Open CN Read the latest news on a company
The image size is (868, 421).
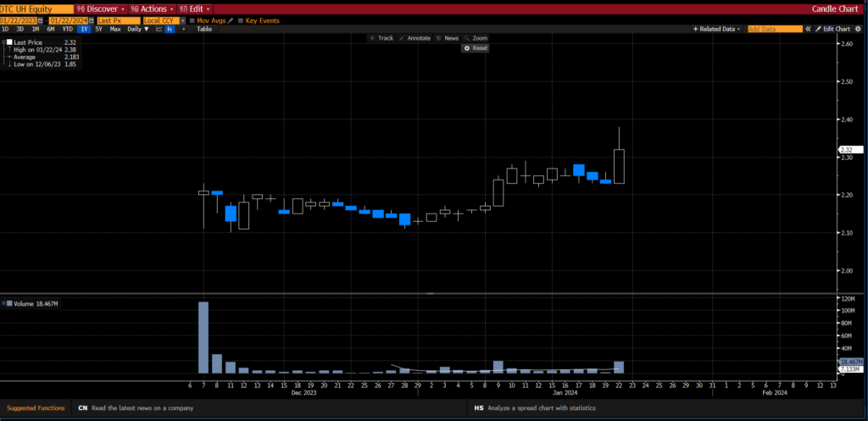(x=136, y=407)
